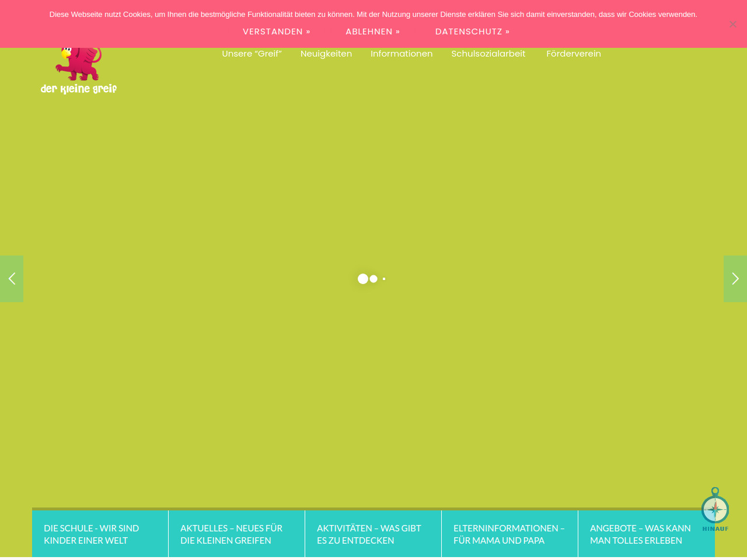Accept cookies with VERSTANDEN button

pos(277,32)
